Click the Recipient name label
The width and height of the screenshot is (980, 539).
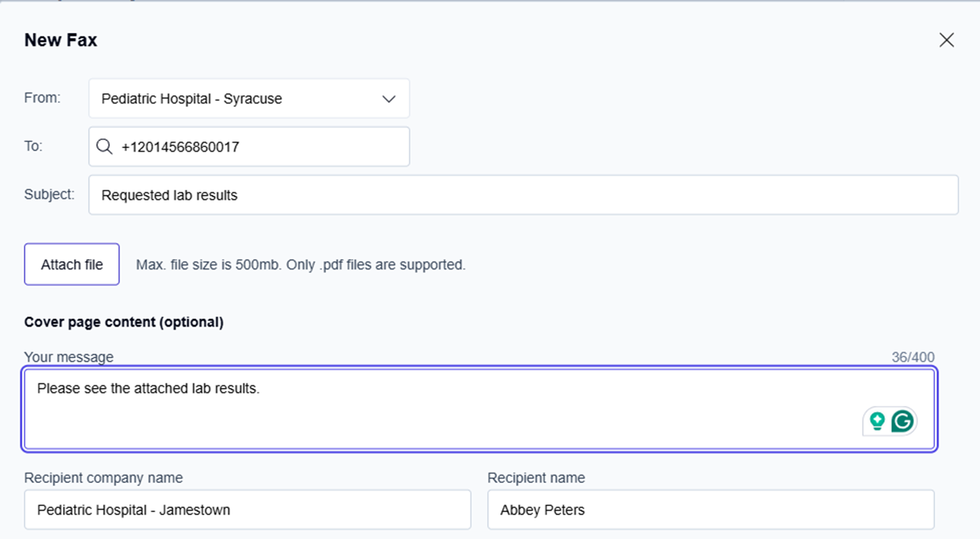coord(536,478)
